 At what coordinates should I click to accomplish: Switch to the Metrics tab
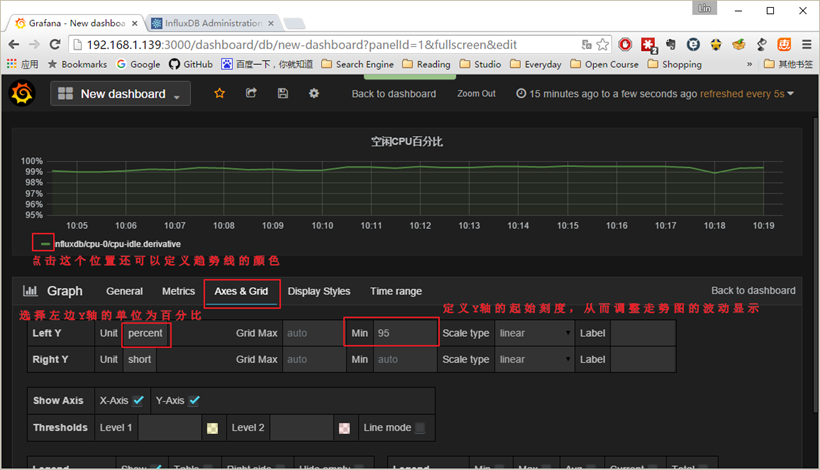pyautogui.click(x=178, y=291)
